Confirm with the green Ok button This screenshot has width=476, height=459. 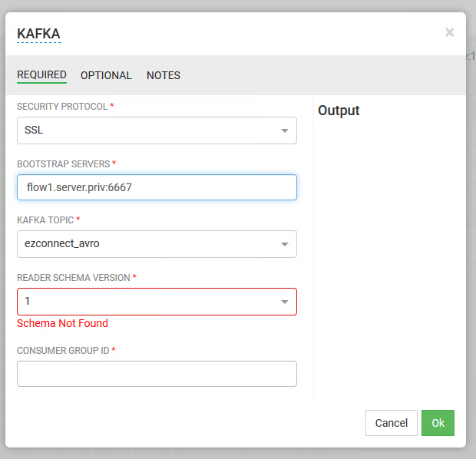click(x=438, y=423)
